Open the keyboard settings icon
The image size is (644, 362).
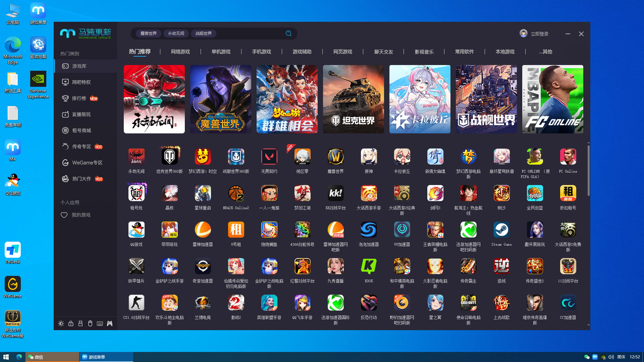tap(100, 323)
